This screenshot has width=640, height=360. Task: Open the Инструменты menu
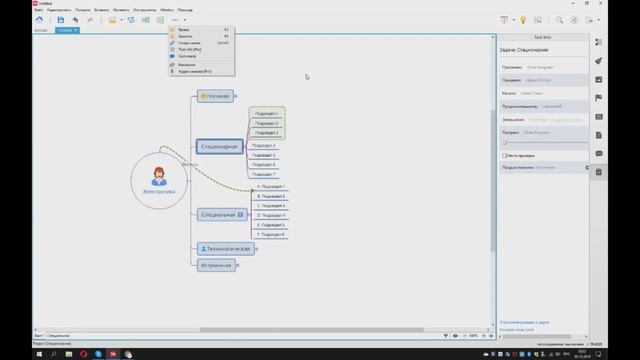click(144, 10)
